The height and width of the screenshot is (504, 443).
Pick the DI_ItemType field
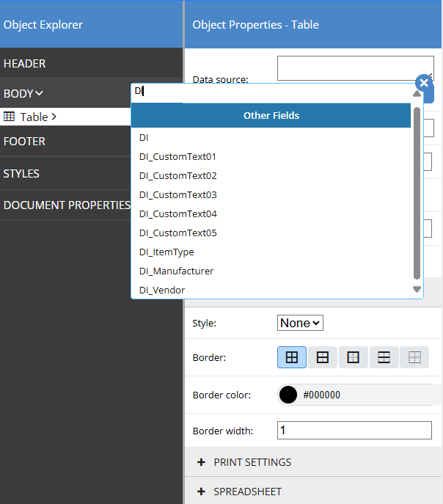(x=166, y=252)
